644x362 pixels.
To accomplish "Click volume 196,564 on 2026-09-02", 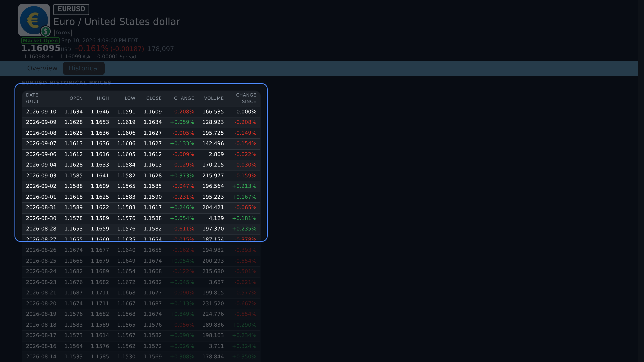I will tap(213, 186).
